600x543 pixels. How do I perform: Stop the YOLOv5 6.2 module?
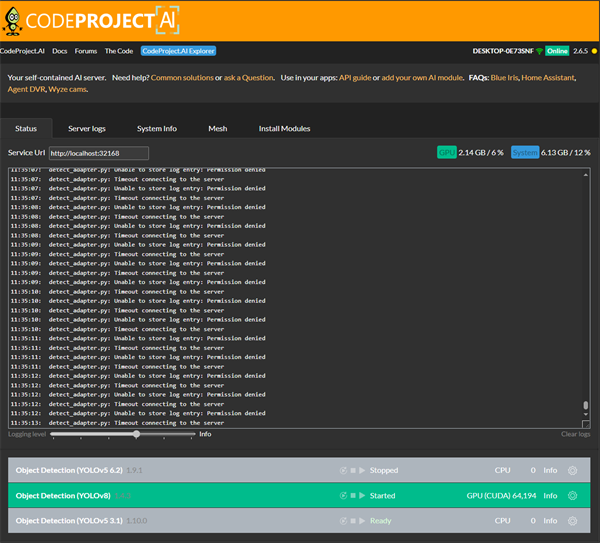point(353,470)
